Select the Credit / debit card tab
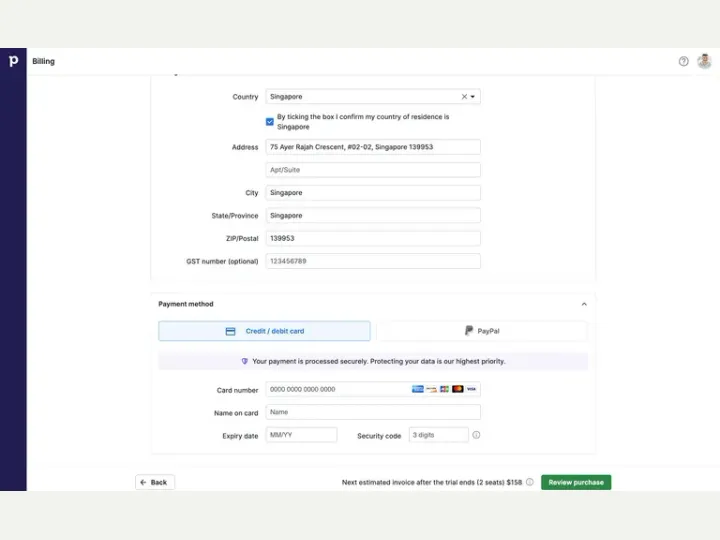Viewport: 720px width, 540px height. [264, 331]
